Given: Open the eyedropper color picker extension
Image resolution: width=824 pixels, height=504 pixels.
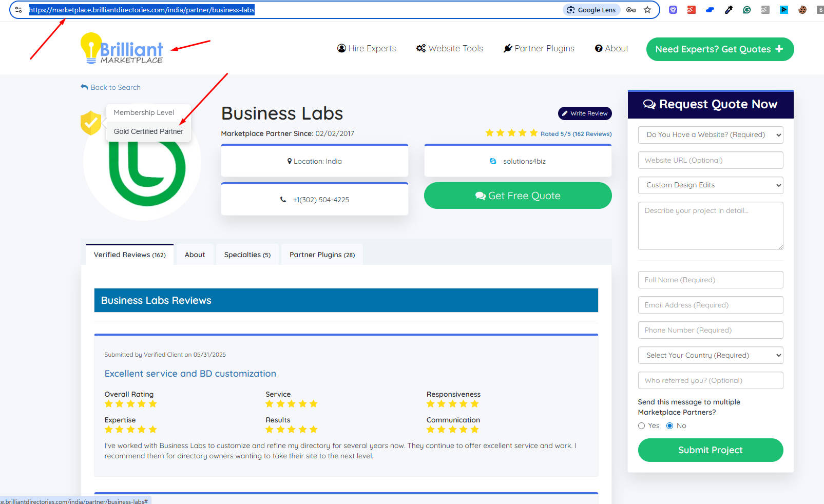Looking at the screenshot, I should [728, 9].
